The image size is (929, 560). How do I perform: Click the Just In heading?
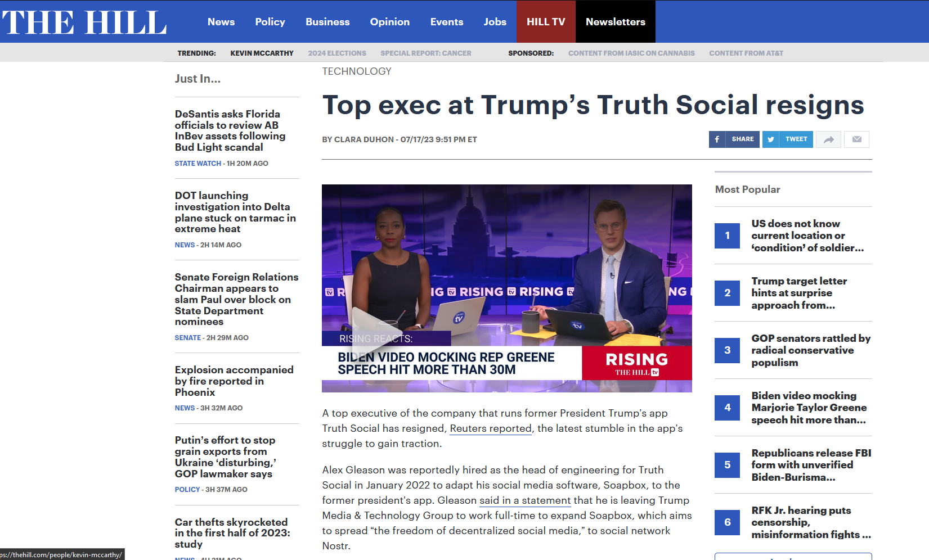[198, 79]
